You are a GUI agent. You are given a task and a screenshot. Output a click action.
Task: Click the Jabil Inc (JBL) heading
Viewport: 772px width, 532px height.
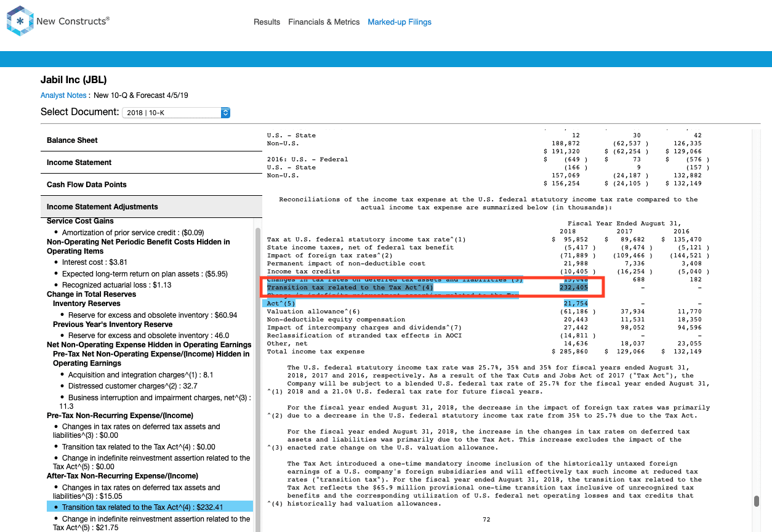[x=74, y=80]
